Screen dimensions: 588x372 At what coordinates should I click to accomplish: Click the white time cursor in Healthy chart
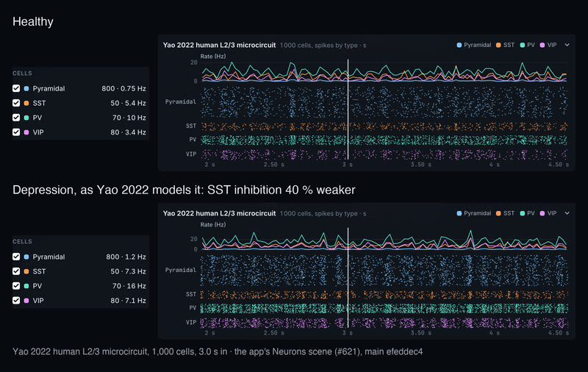click(x=348, y=109)
